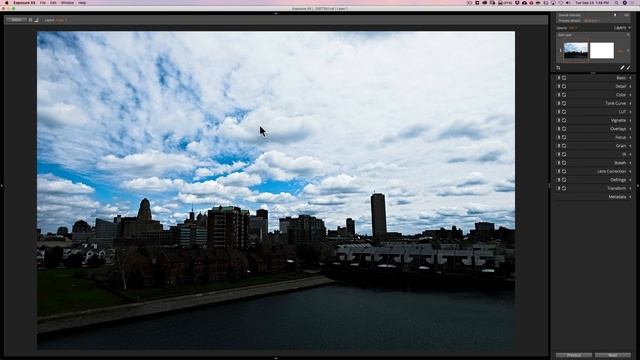Toggle the Overlays panel on or off
The width and height of the screenshot is (640, 360).
tap(559, 129)
